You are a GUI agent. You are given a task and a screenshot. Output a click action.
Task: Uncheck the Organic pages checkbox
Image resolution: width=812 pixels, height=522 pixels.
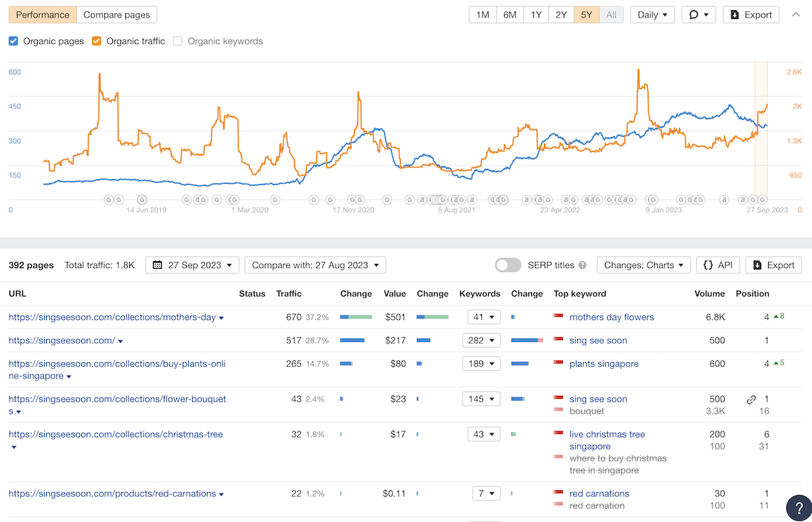point(14,41)
